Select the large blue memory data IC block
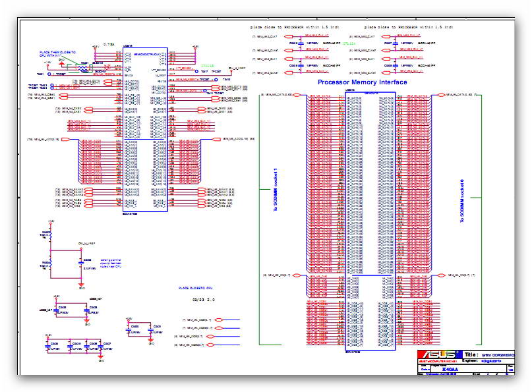Screen dimensions: 532x392 click(x=370, y=221)
